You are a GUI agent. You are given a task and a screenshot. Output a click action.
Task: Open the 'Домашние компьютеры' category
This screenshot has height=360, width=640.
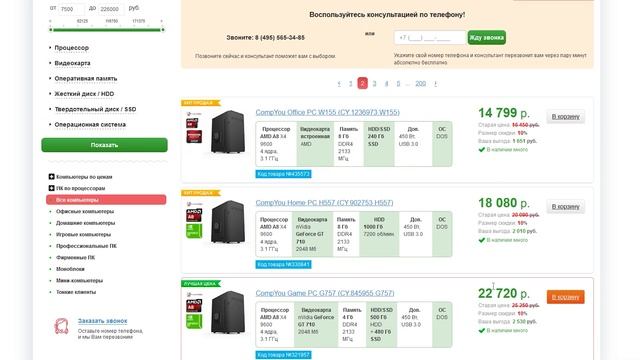pyautogui.click(x=85, y=223)
